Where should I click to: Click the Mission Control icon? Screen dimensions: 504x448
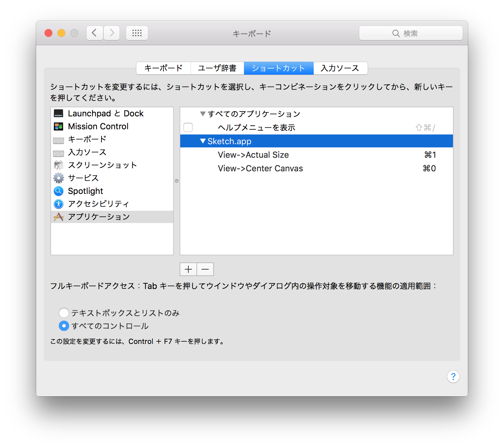[x=58, y=126]
